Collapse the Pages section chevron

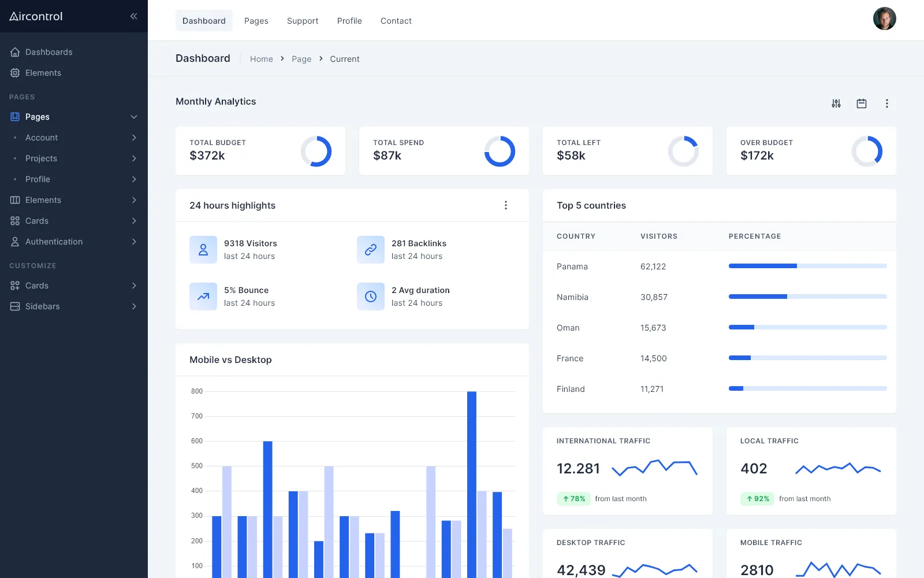[134, 117]
